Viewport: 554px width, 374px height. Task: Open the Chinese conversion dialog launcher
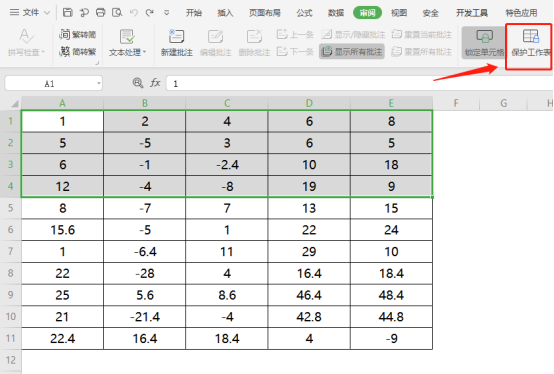[x=97, y=63]
